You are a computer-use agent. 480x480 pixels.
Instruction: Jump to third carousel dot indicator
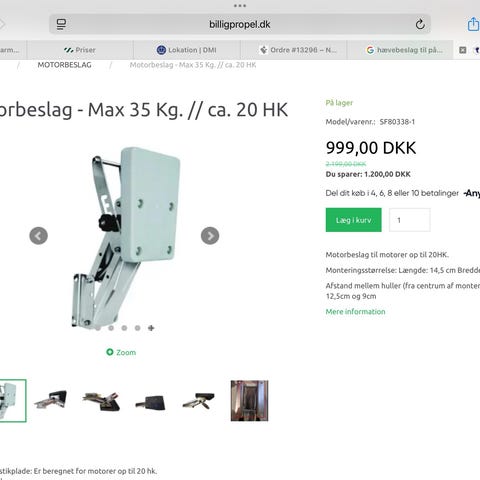coord(124,328)
